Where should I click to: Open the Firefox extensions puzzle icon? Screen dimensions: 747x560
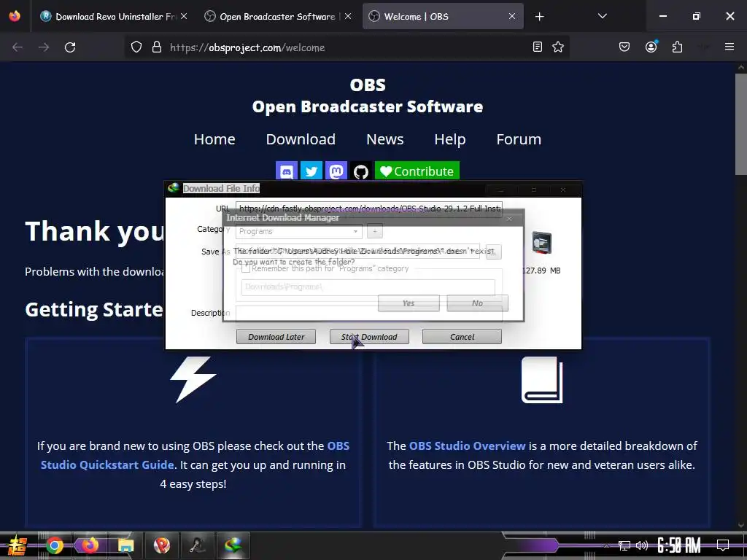[x=677, y=47]
